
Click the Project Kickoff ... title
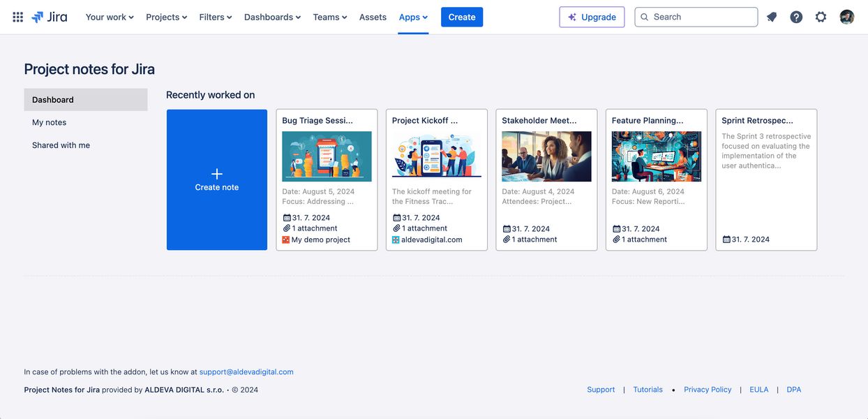click(x=425, y=120)
